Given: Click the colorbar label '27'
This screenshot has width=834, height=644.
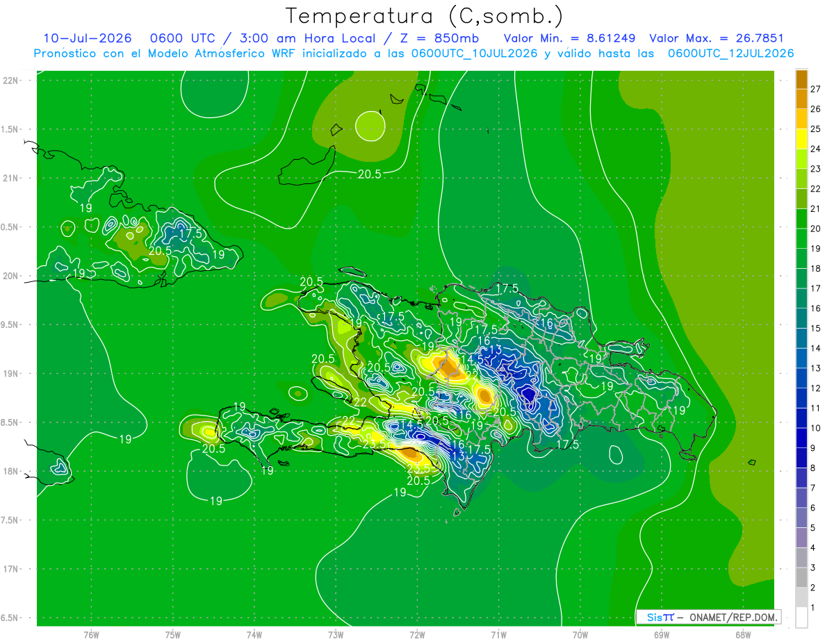Looking at the screenshot, I should click(x=817, y=89).
